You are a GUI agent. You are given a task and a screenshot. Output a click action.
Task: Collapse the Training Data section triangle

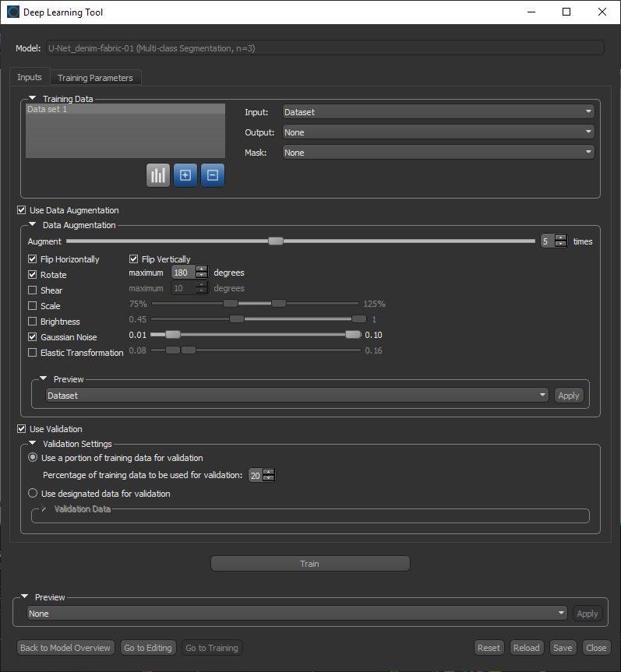33,99
